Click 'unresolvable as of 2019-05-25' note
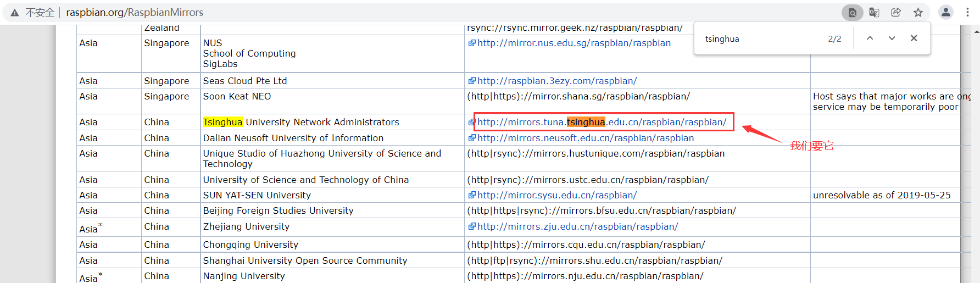 point(882,195)
